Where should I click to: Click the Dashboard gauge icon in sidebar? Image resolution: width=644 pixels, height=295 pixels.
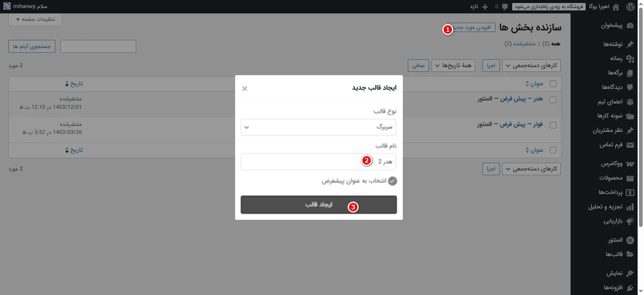(630, 26)
